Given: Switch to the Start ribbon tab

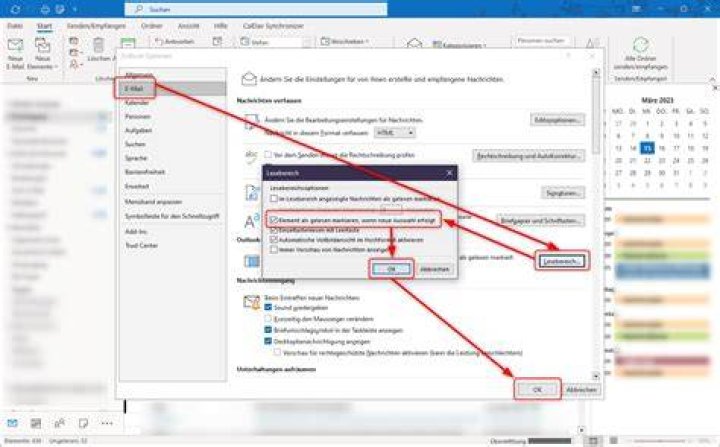Looking at the screenshot, I should [x=45, y=26].
